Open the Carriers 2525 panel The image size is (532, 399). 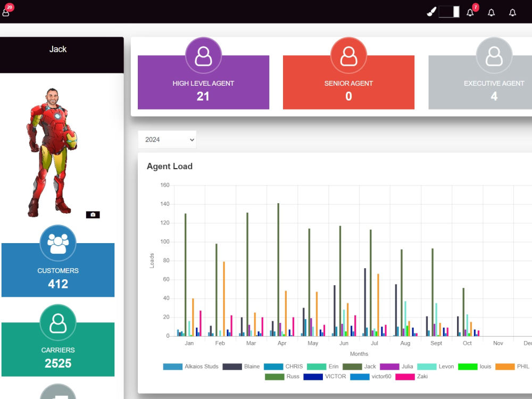[x=57, y=356]
